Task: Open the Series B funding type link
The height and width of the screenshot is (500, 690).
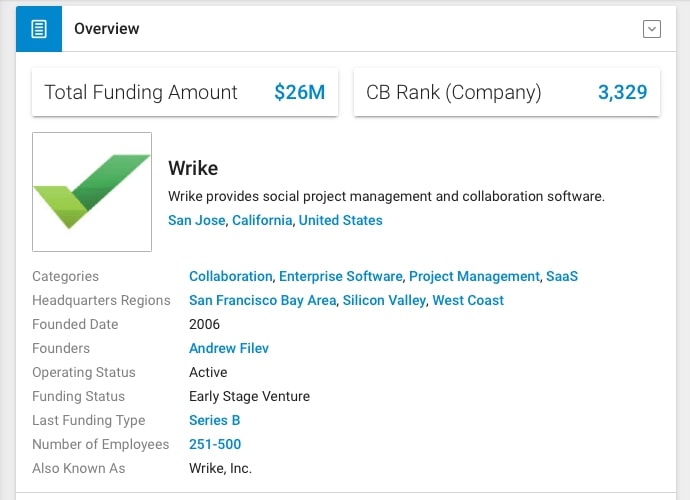Action: (x=215, y=420)
